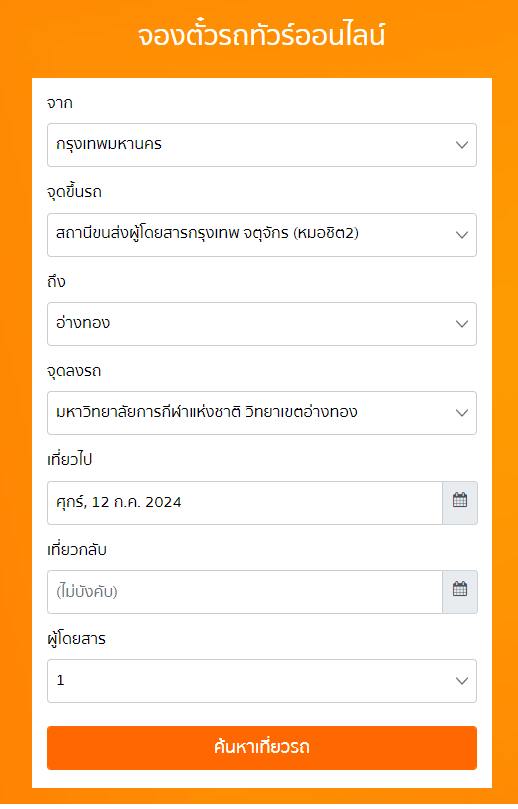Click the จองตั๋วรถทัวร์ออนไลน์ page heading
Viewport: 518px width, 809px height.
(261, 36)
